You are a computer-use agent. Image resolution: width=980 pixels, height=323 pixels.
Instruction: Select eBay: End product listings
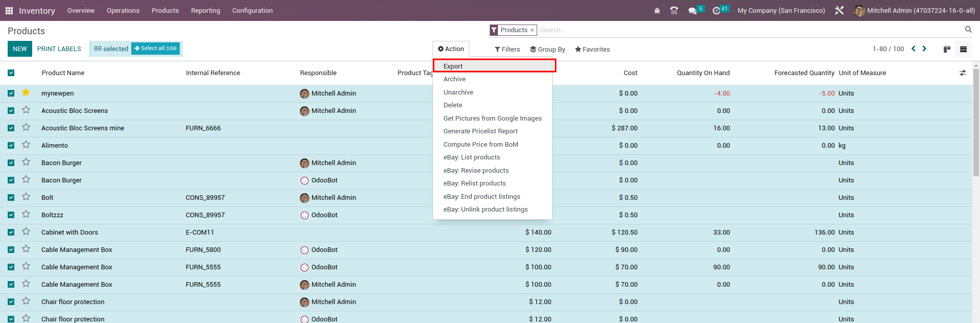point(492,197)
